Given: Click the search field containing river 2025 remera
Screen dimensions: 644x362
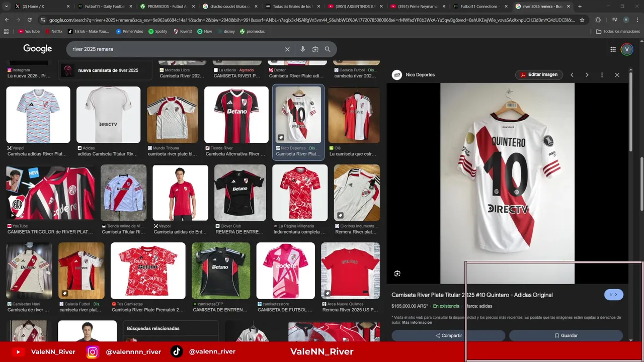Looking at the screenshot, I should (176, 49).
